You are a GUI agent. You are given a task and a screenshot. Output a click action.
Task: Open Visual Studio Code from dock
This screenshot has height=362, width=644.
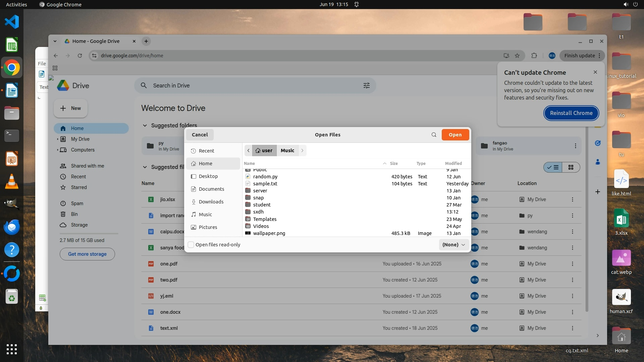(x=11, y=22)
